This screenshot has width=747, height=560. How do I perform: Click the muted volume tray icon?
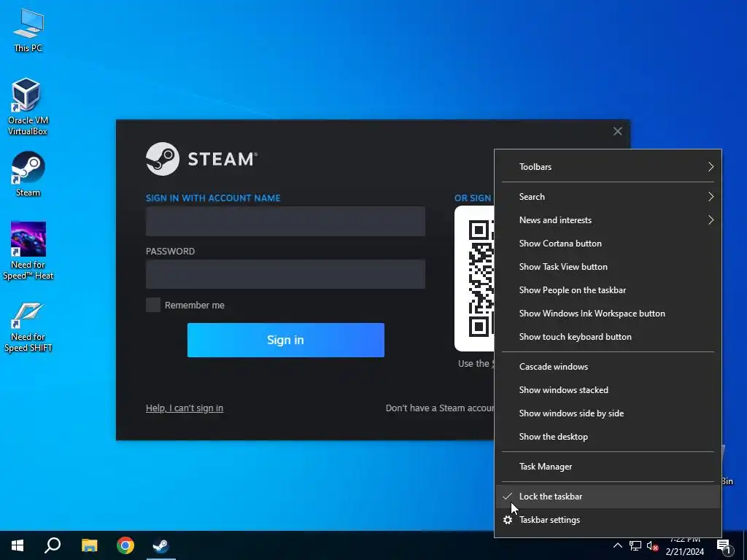(652, 545)
